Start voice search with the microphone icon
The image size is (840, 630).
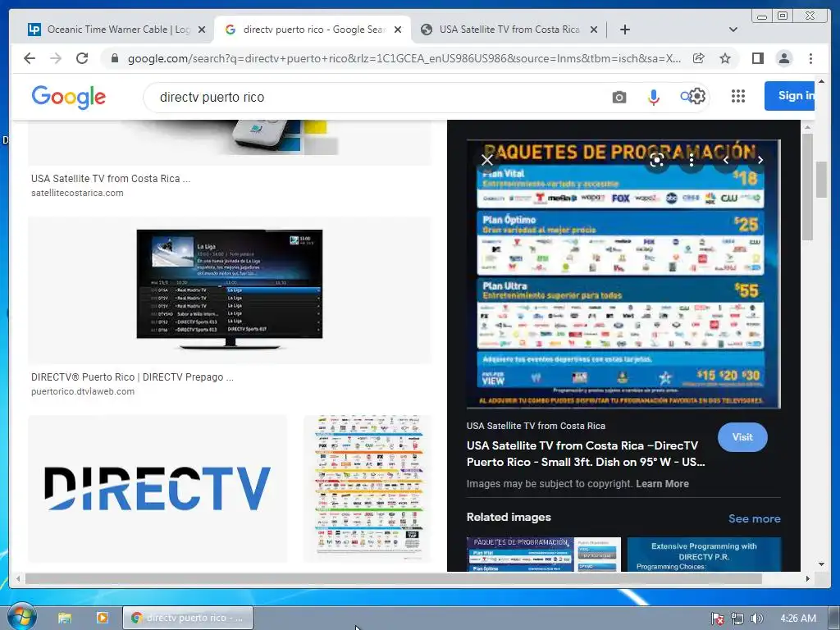point(653,98)
